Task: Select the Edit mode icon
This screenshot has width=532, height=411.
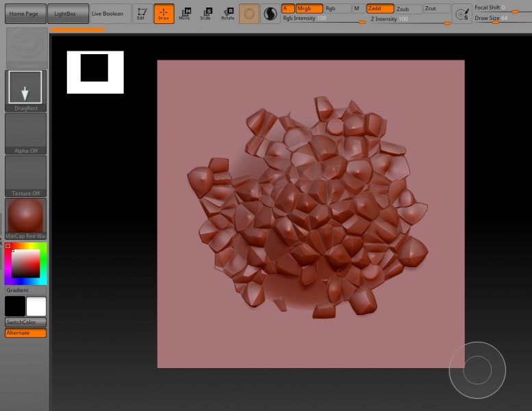Action: pos(142,14)
